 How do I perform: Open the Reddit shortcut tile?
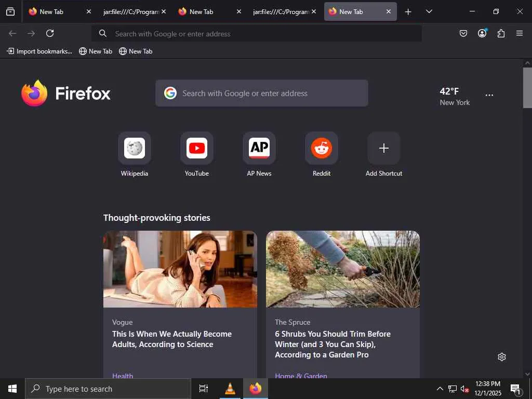click(x=322, y=148)
